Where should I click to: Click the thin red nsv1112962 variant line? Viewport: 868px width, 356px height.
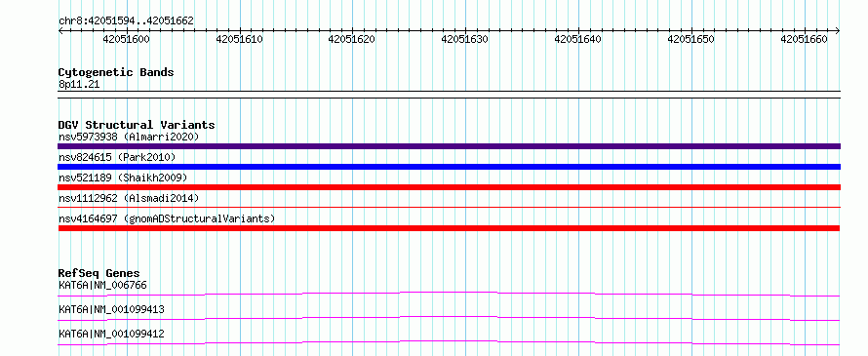449,208
